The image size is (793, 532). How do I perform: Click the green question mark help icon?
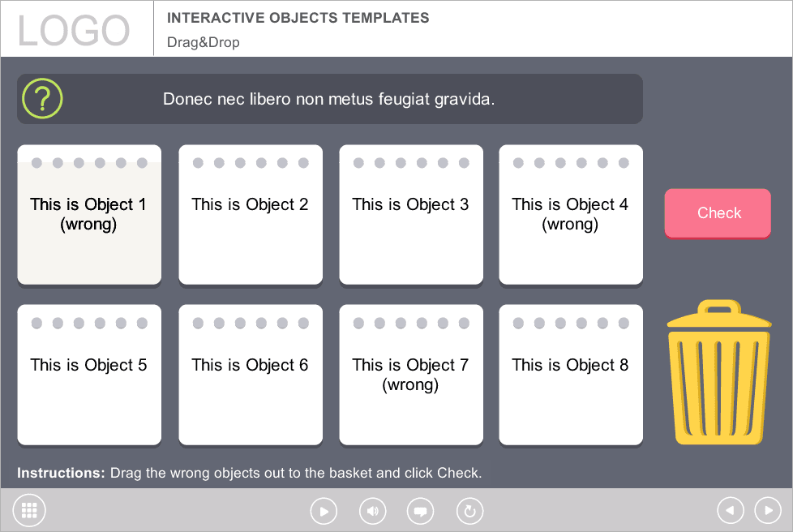coord(42,99)
